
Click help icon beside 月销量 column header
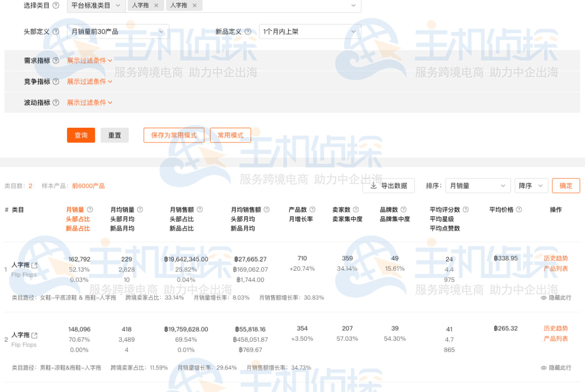(x=90, y=210)
